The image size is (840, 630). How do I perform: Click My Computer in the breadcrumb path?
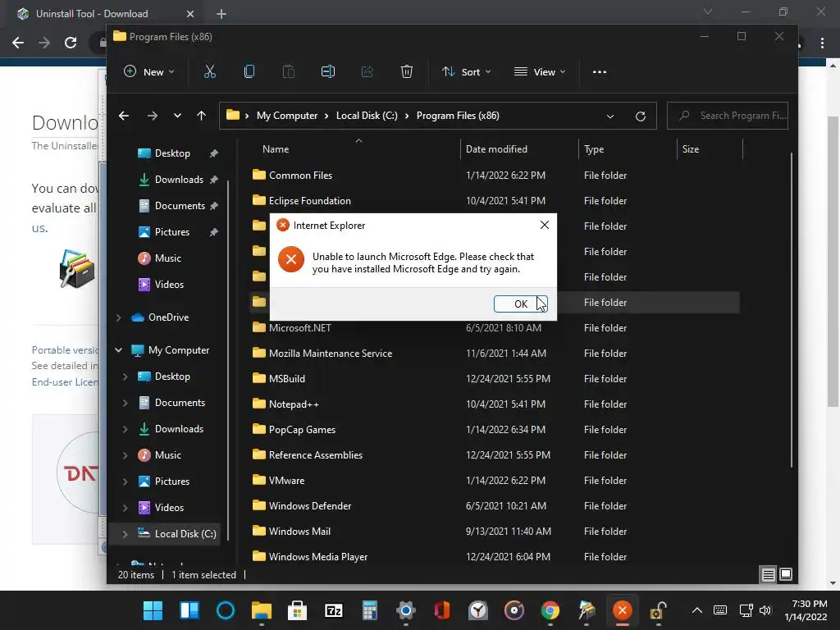(286, 116)
